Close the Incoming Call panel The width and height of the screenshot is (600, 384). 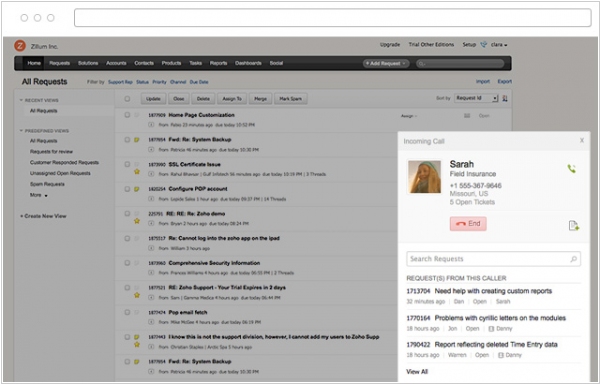tap(582, 140)
